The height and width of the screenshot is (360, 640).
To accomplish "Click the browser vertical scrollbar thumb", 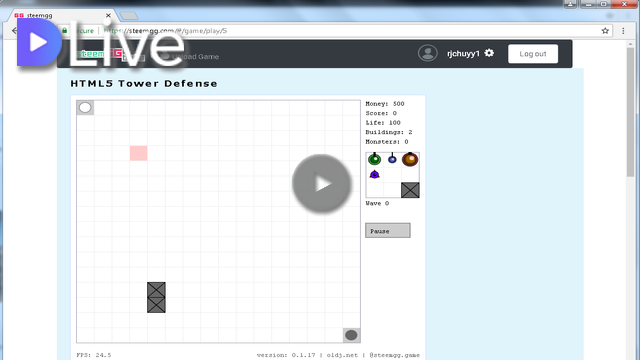I will click(631, 112).
